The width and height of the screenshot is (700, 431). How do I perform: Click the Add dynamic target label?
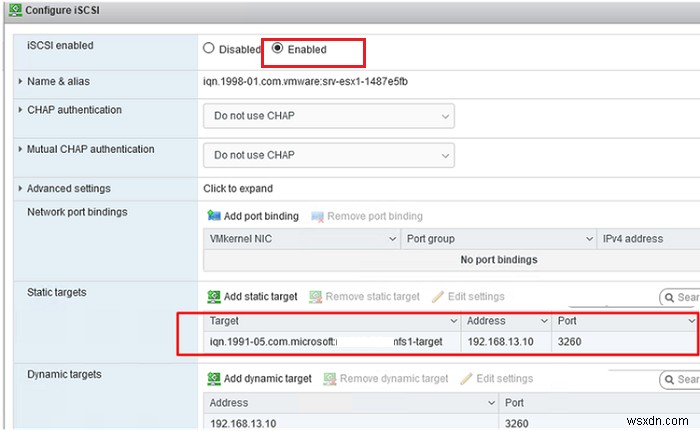268,379
